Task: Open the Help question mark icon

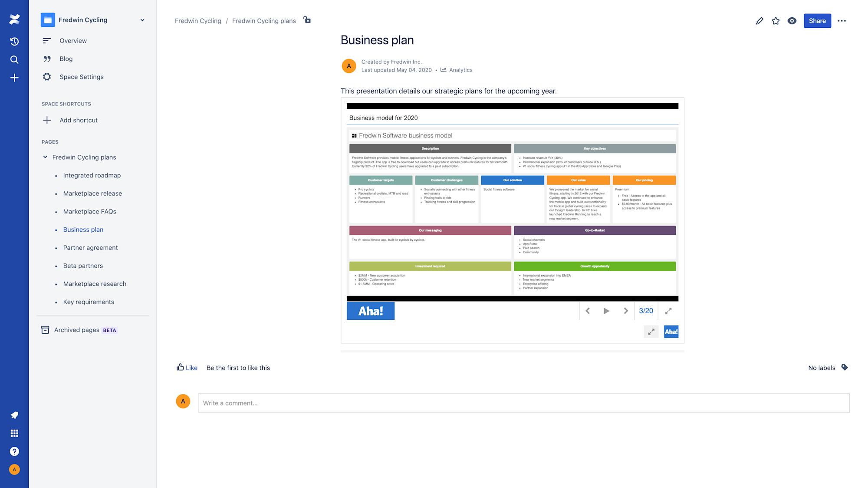Action: point(14,451)
